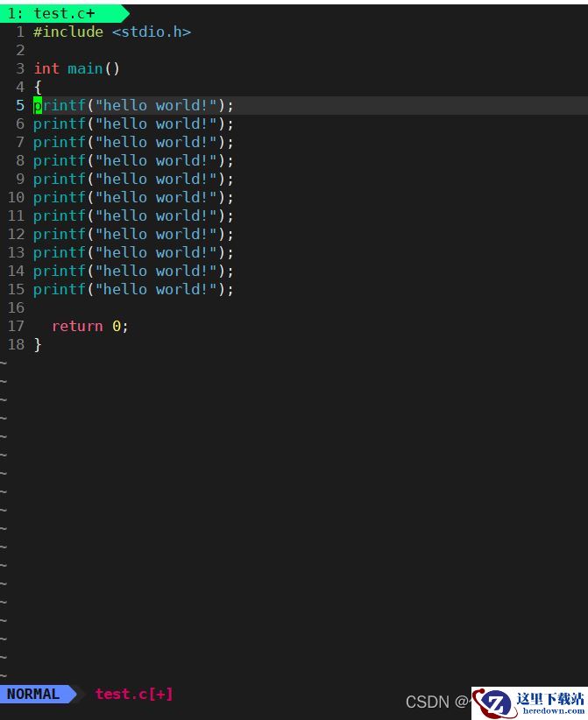
Task: Click the Z logo icon in the watermark
Action: pyautogui.click(x=496, y=703)
